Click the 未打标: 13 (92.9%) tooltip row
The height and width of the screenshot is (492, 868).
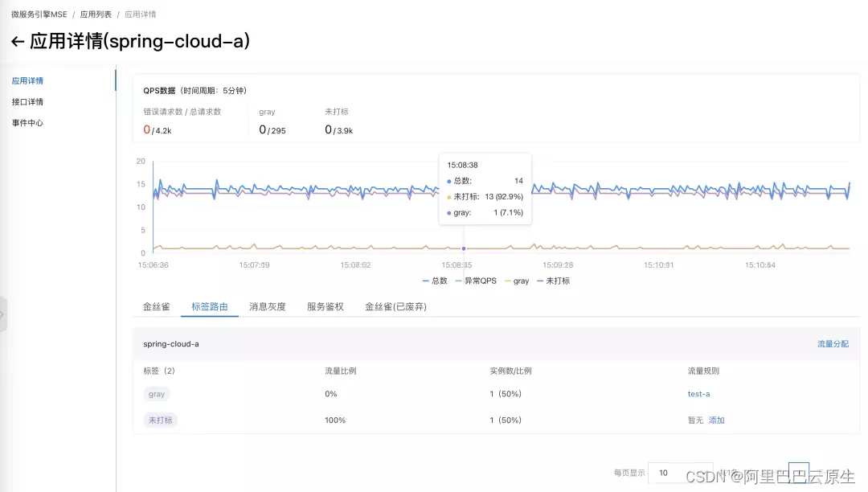pos(485,196)
